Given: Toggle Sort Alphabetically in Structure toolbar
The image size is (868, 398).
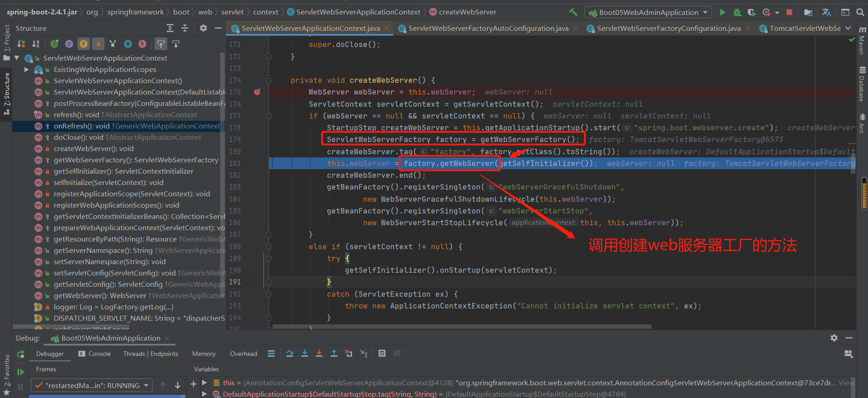Looking at the screenshot, I should pyautogui.click(x=36, y=44).
